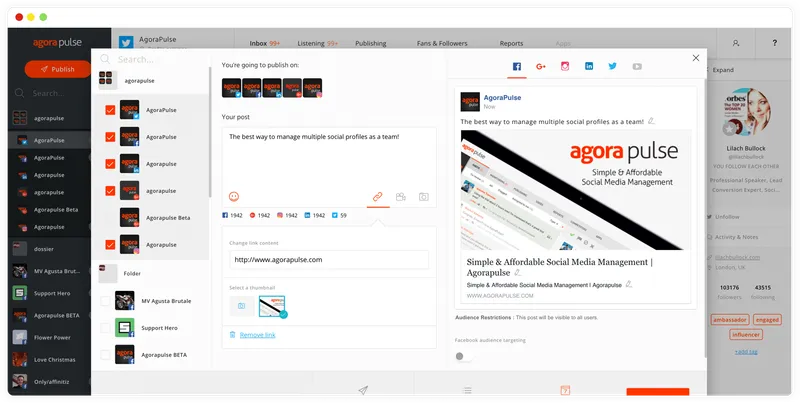This screenshot has height=403, width=800.
Task: Click the video camera attachment icon
Action: (401, 196)
